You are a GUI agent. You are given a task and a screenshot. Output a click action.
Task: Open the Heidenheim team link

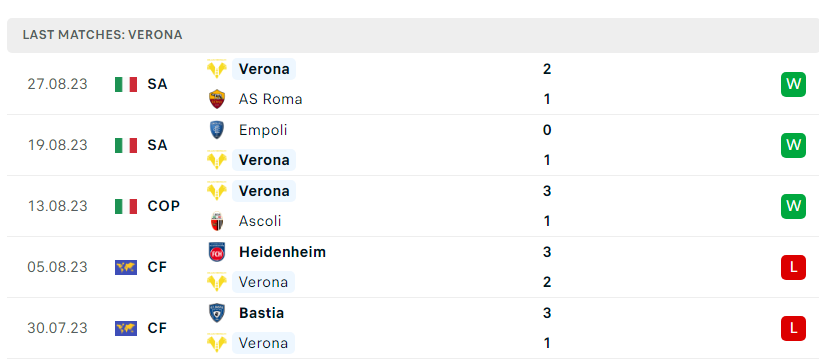pyautogui.click(x=283, y=252)
